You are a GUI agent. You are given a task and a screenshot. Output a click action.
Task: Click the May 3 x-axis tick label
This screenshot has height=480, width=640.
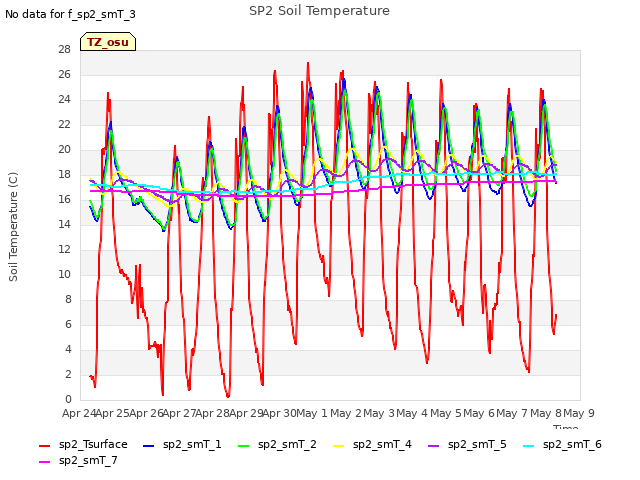click(x=379, y=413)
